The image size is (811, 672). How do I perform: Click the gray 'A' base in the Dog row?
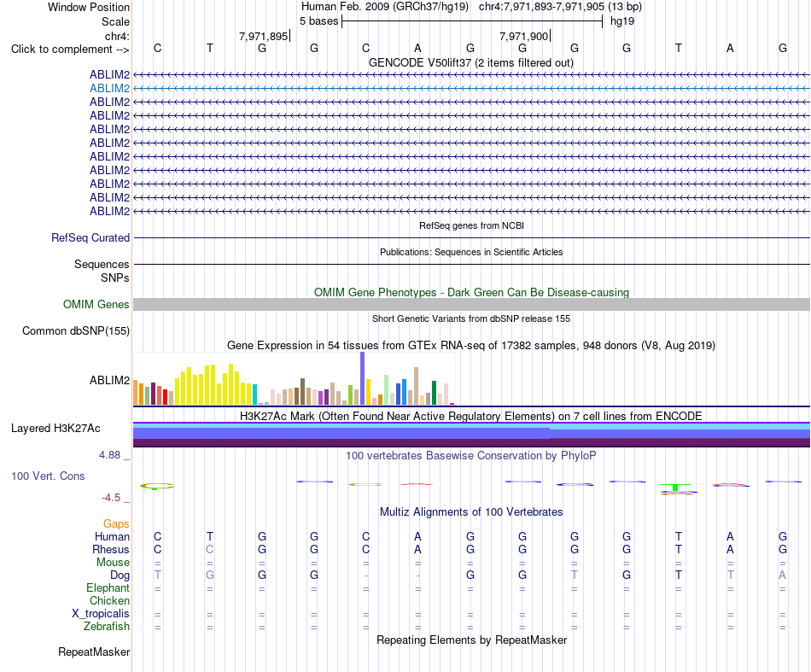click(783, 576)
